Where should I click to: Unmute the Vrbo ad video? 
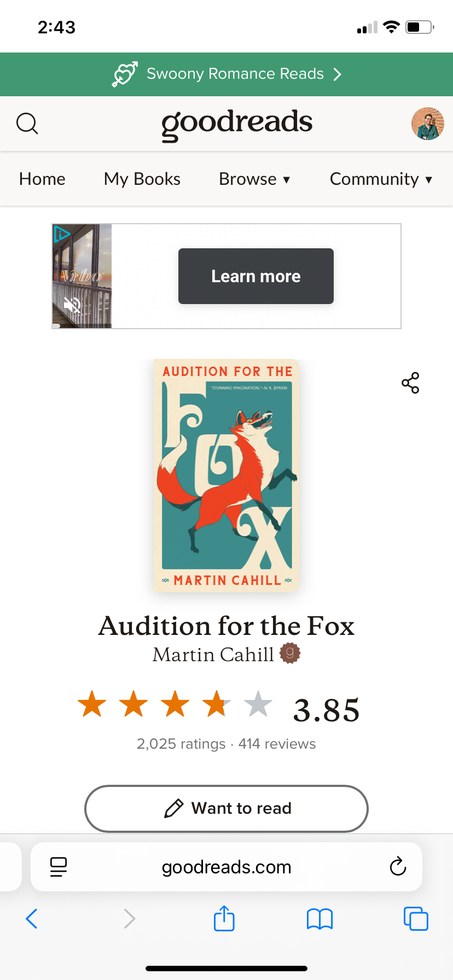pos(71,305)
